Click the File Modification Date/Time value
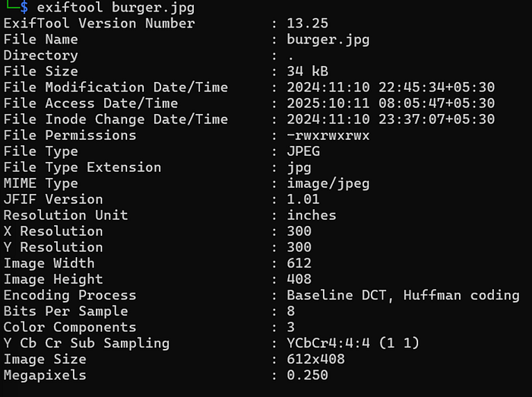 tap(391, 87)
